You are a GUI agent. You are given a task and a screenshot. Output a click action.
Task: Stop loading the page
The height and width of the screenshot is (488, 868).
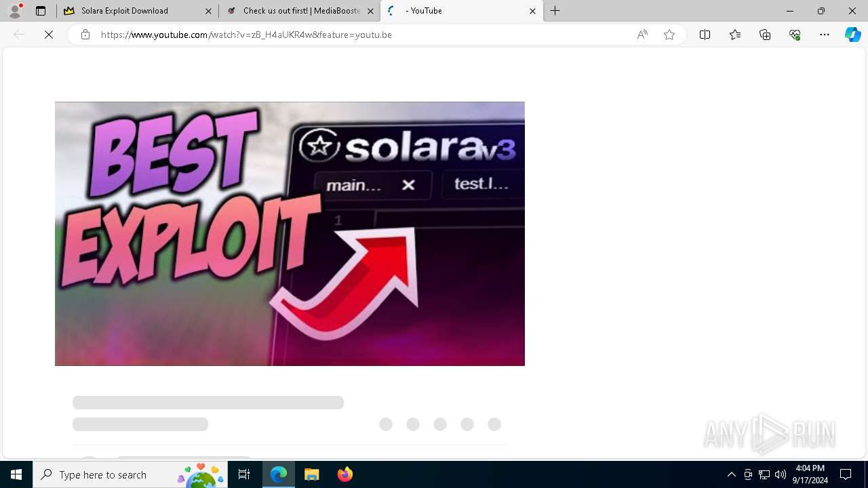pos(49,35)
